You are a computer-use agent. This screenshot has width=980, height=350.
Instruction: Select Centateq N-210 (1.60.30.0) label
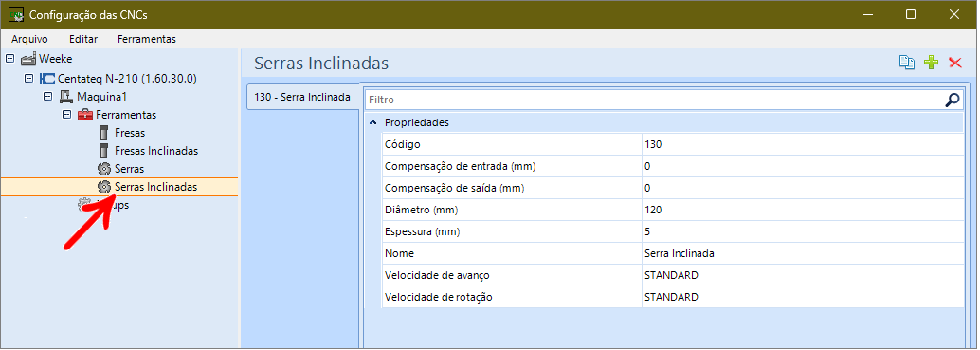(x=128, y=79)
